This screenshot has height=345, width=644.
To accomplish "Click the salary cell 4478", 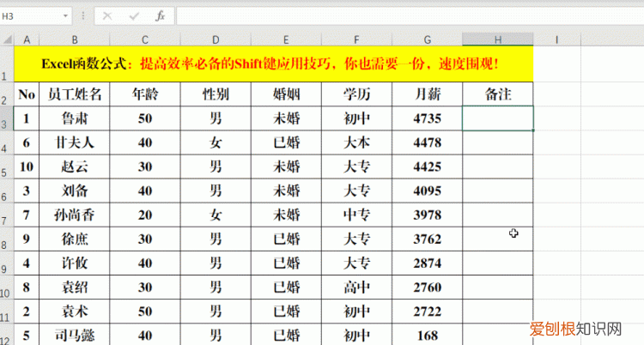I will click(x=427, y=142).
